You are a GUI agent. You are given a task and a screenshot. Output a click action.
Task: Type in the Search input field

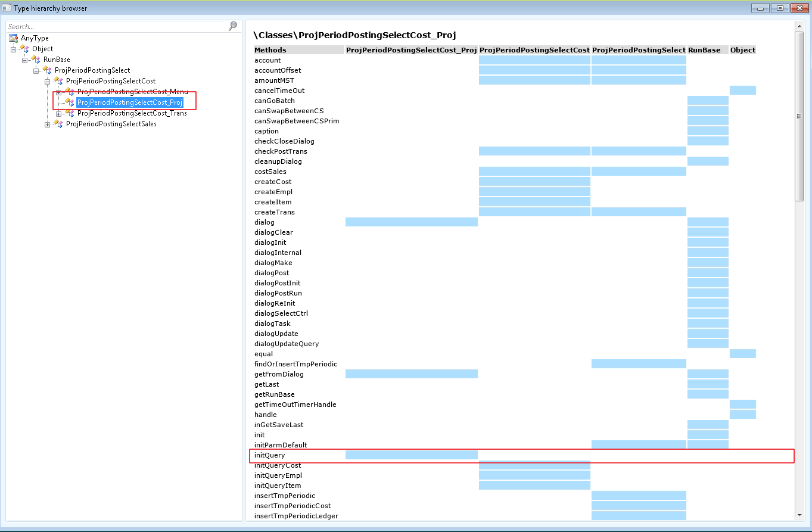pos(116,26)
